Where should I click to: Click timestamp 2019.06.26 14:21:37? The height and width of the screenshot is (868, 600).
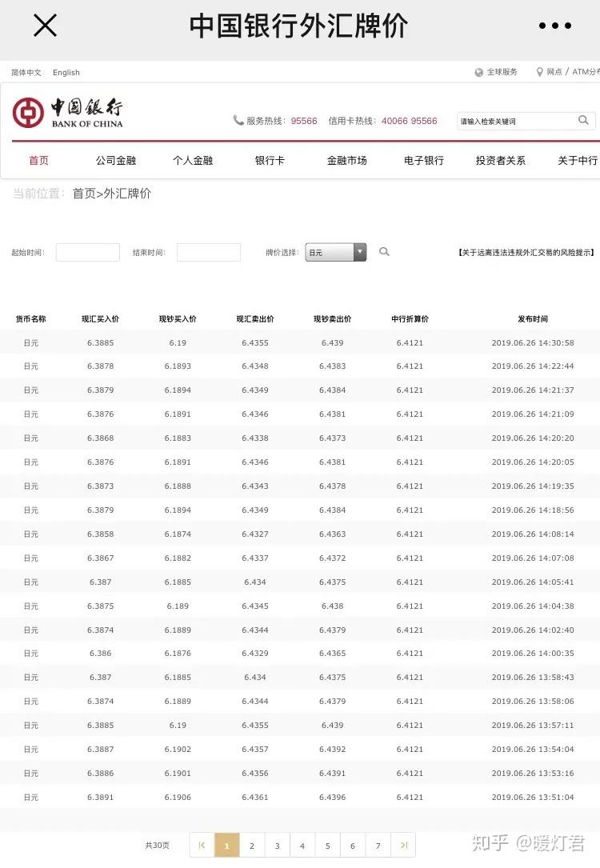(533, 390)
